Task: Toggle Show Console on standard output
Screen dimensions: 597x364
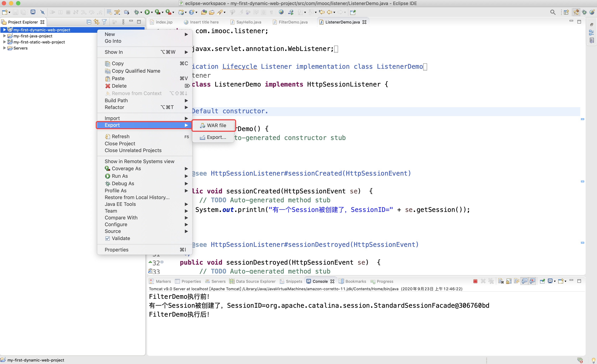Action: coord(524,281)
